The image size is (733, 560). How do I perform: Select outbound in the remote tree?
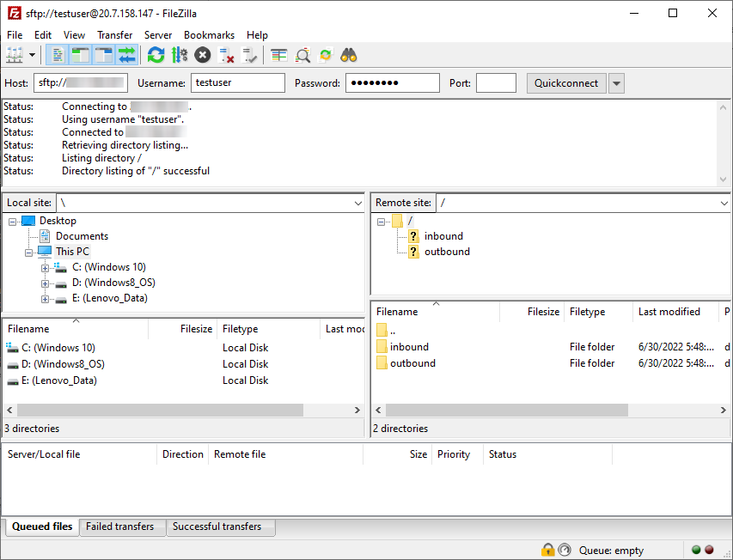pos(447,252)
